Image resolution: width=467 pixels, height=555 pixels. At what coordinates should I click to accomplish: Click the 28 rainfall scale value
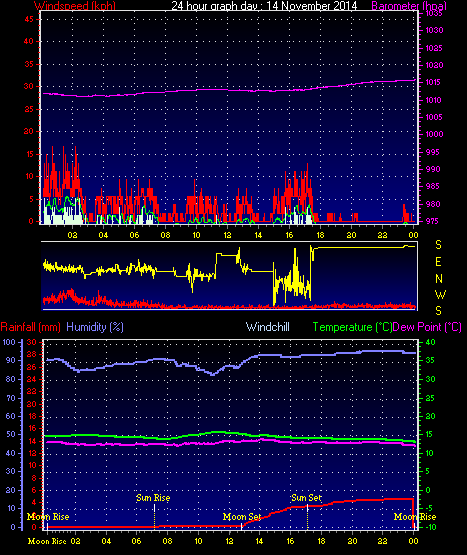click(32, 354)
